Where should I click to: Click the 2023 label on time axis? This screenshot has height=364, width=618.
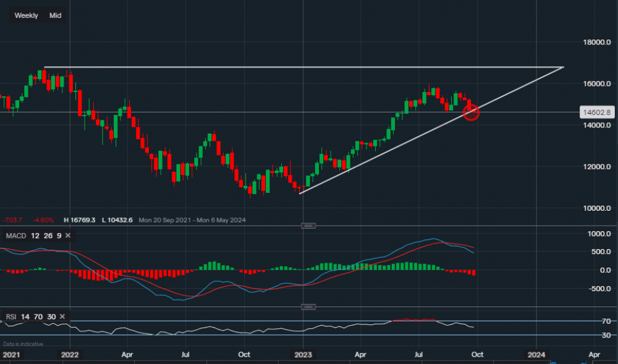[303, 355]
